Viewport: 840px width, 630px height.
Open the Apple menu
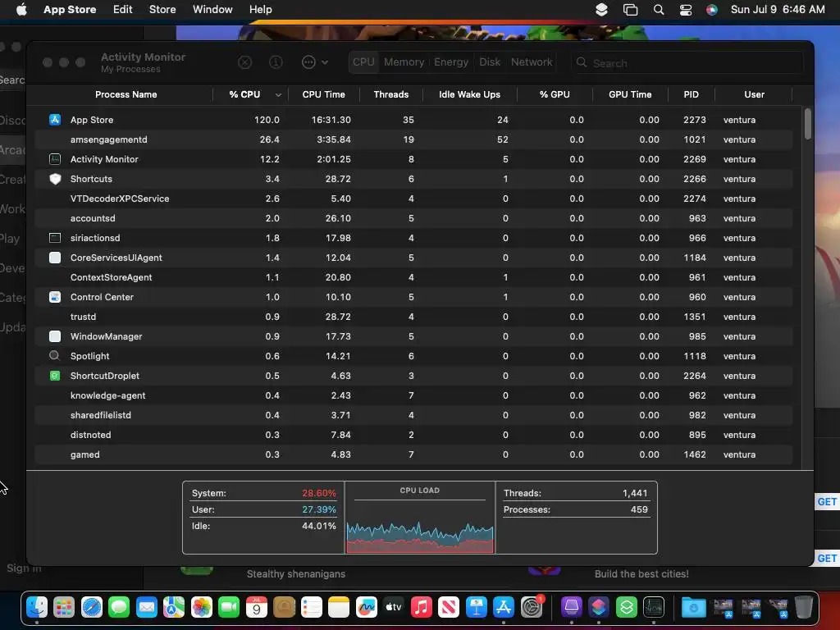(x=21, y=10)
